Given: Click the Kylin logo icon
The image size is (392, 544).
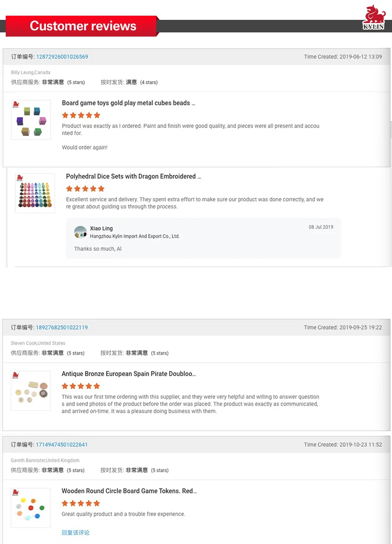Looking at the screenshot, I should click(373, 17).
